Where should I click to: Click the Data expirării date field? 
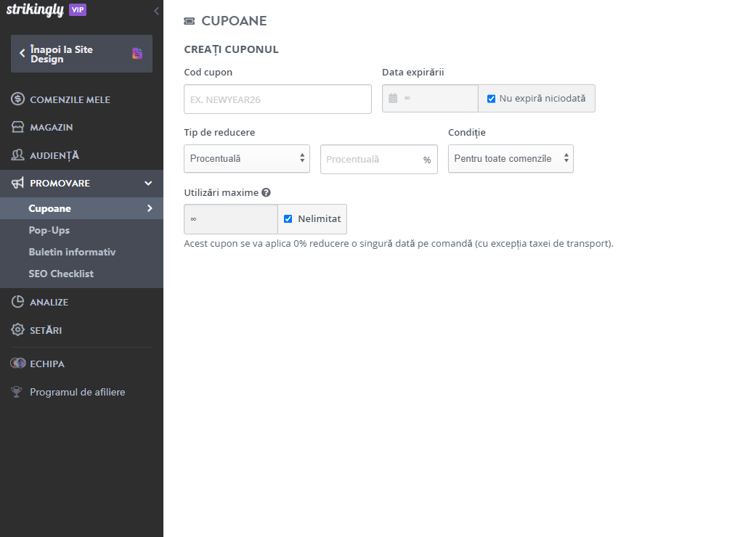pos(430,98)
